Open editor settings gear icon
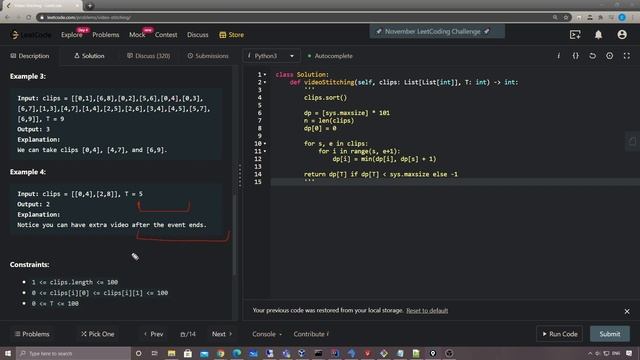This screenshot has height=360, width=640. (x=609, y=56)
